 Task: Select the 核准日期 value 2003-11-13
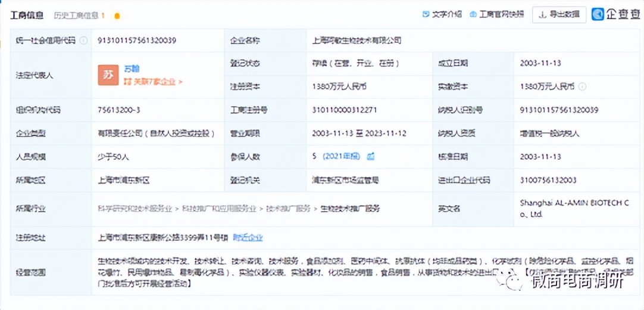540,157
